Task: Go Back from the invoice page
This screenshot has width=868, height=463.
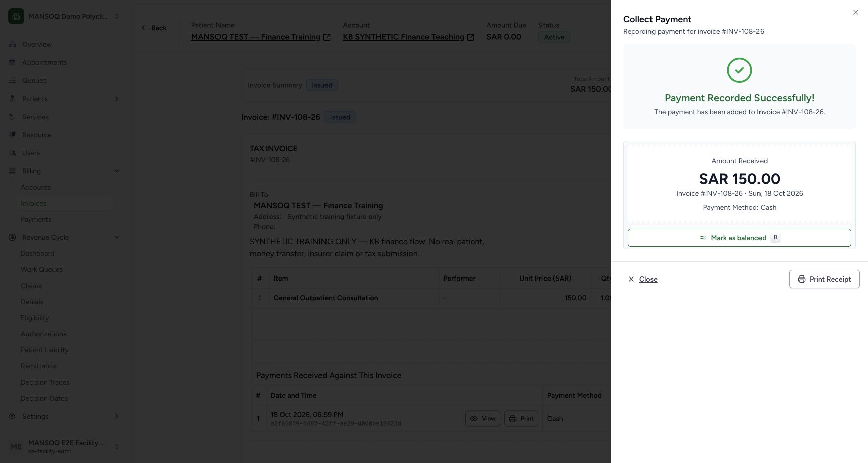Action: pyautogui.click(x=154, y=28)
